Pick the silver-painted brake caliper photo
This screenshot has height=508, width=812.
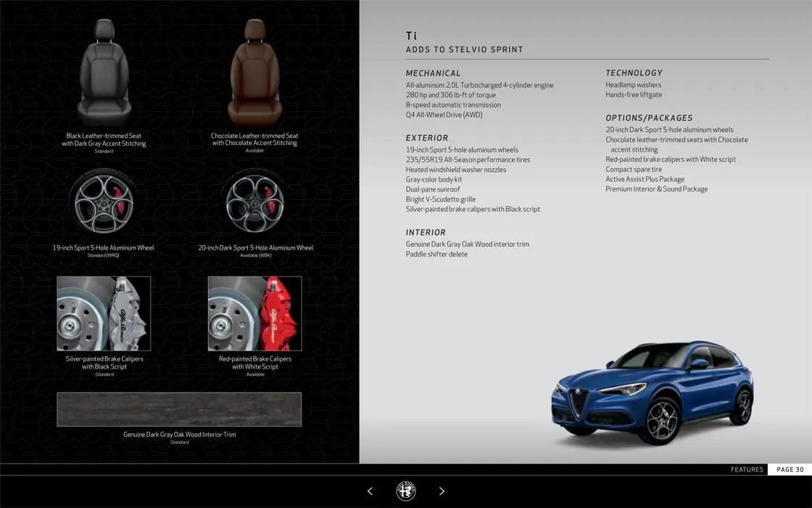click(x=104, y=314)
